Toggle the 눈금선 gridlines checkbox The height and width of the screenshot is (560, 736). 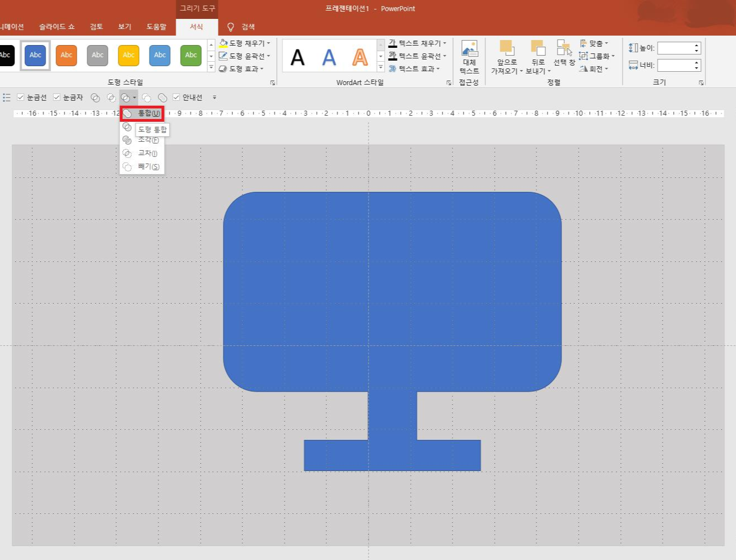(21, 97)
